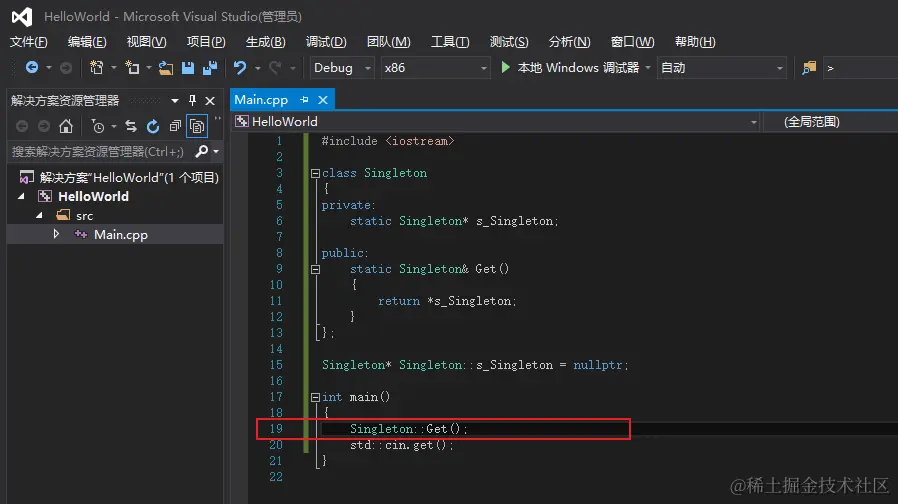
Task: Open the search options dropdown arrow
Action: coord(216,152)
